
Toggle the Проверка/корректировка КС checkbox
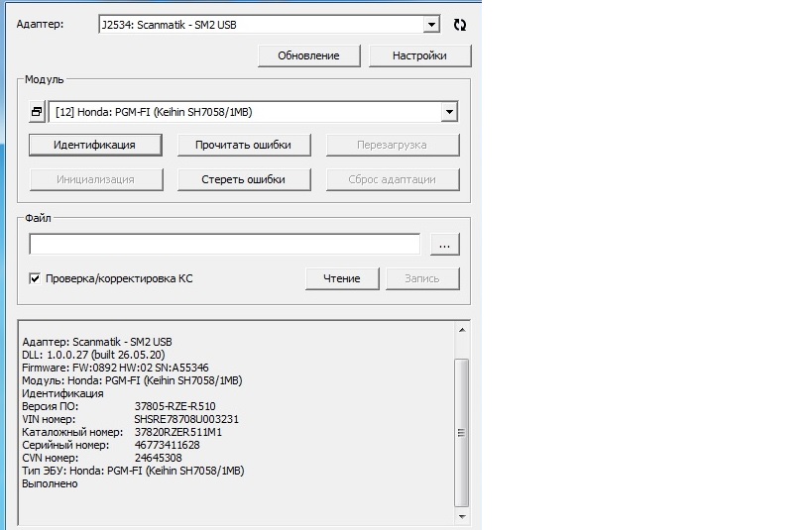pyautogui.click(x=36, y=279)
